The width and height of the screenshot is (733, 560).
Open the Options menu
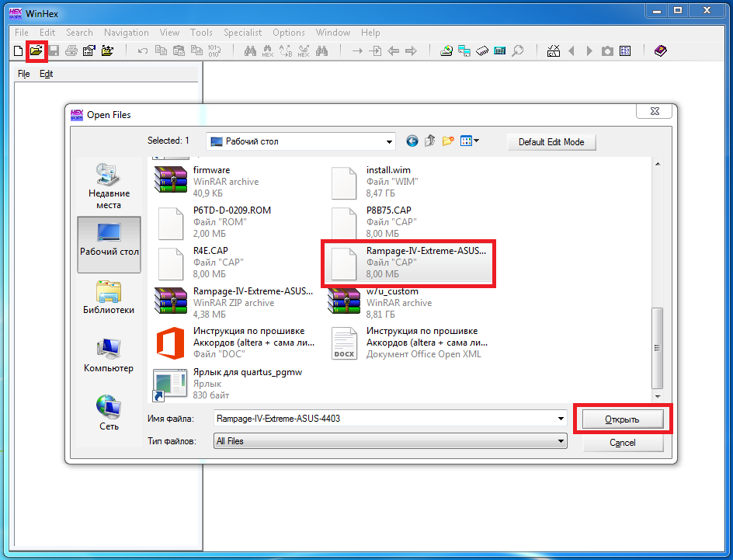pos(288,33)
